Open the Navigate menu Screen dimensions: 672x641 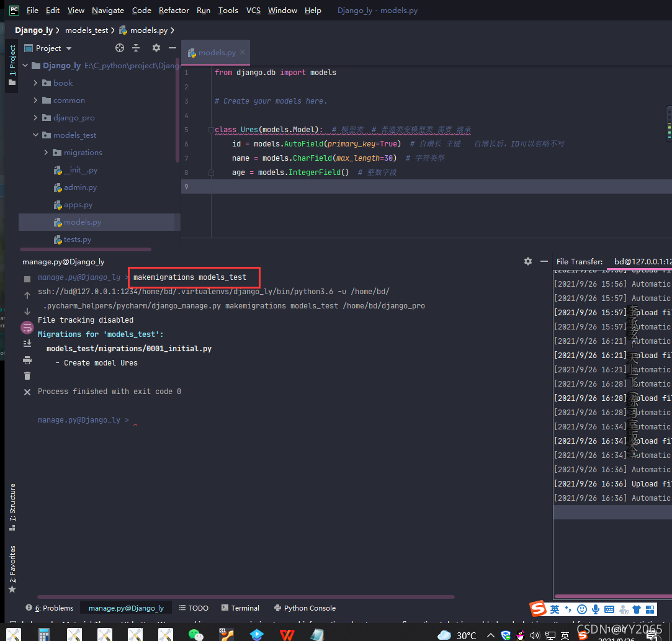point(107,11)
